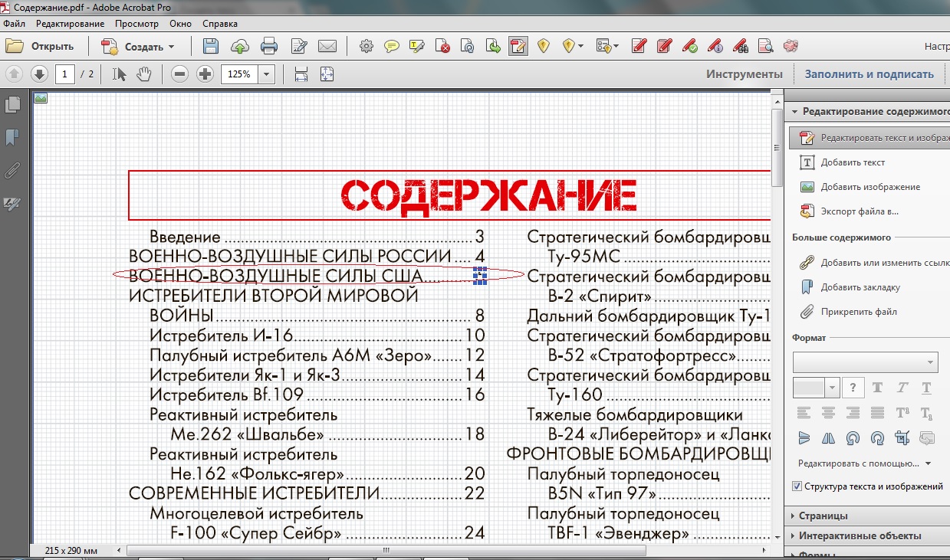Zoom in with the plus button

click(x=205, y=74)
